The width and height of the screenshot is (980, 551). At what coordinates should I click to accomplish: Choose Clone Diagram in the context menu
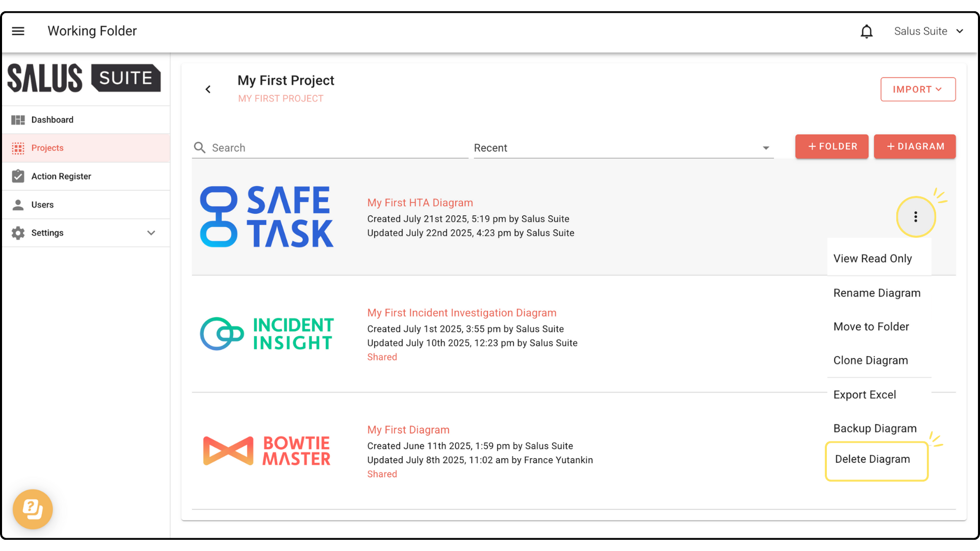(870, 360)
